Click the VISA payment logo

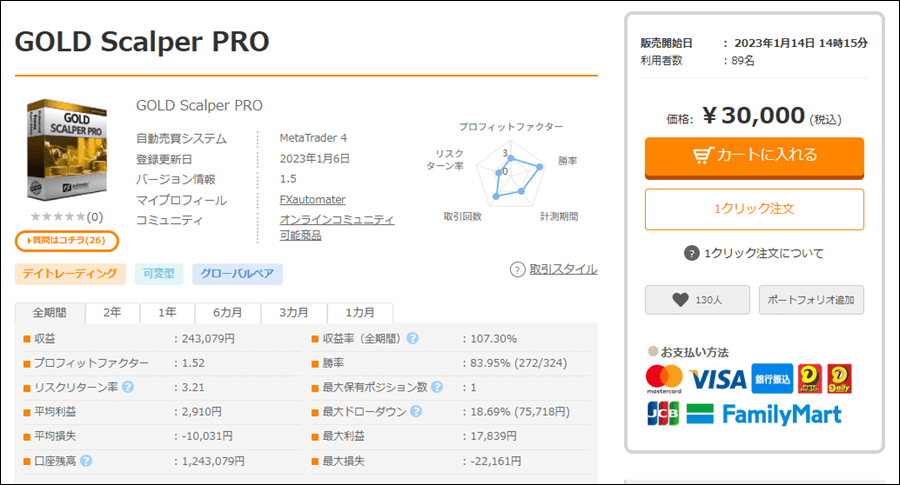(717, 379)
